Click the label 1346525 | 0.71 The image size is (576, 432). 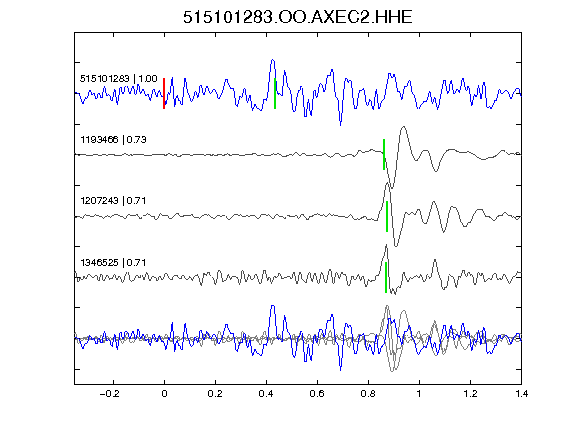click(x=113, y=263)
